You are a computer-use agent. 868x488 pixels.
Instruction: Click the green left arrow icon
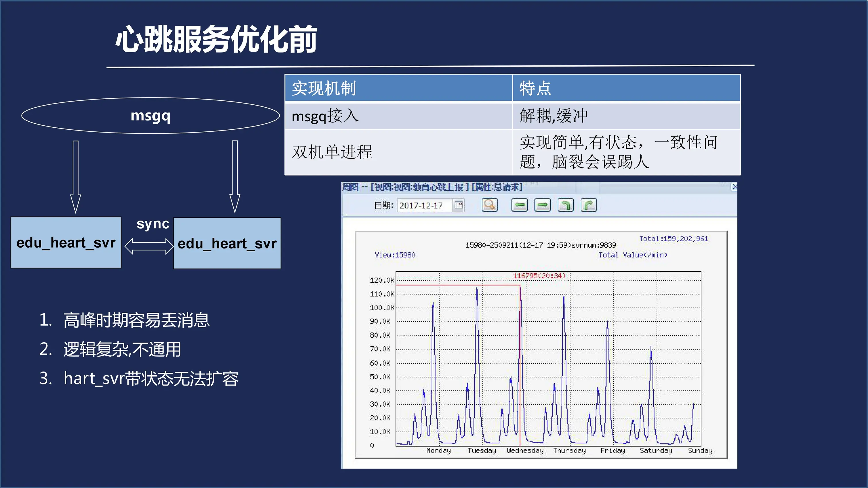519,205
